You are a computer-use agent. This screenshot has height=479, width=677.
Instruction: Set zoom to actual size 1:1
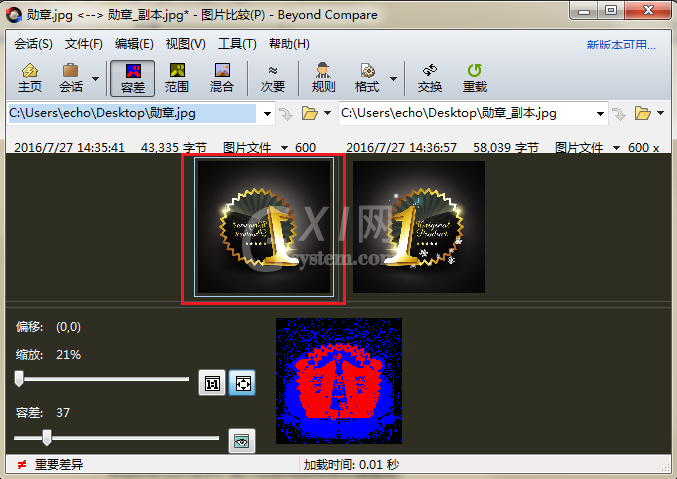tap(212, 383)
